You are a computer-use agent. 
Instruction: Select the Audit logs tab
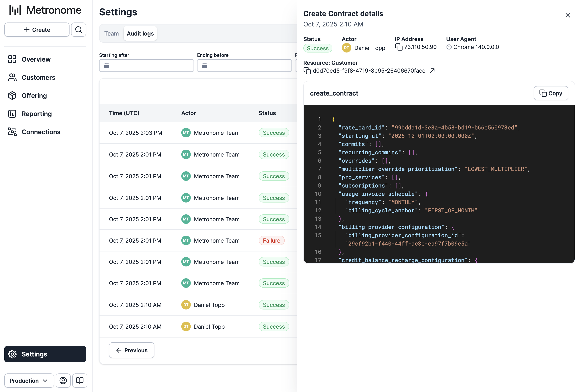coord(140,34)
